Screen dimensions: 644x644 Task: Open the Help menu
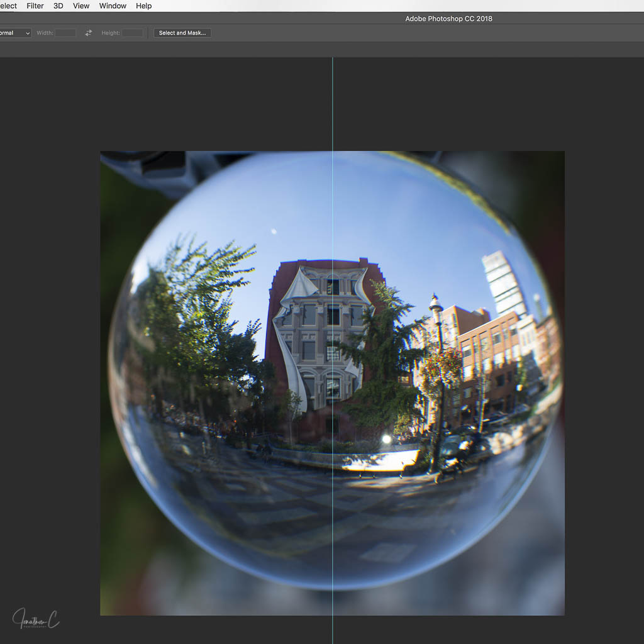[144, 6]
